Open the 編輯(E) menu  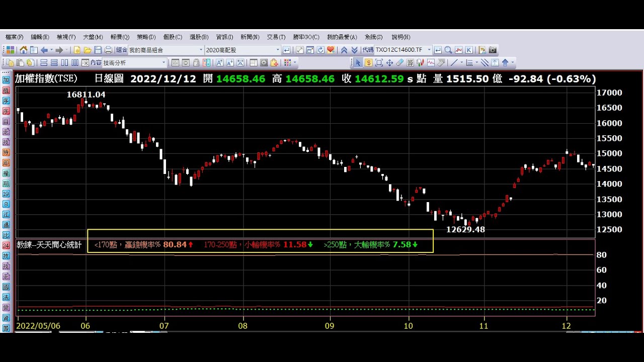coord(40,37)
